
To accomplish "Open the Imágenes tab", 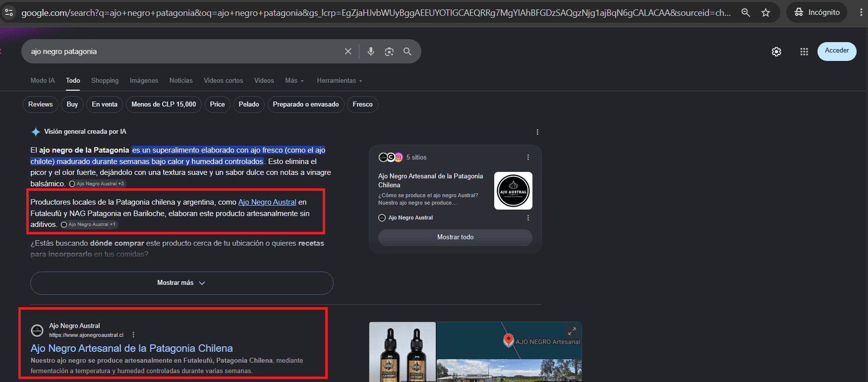I will 144,80.
